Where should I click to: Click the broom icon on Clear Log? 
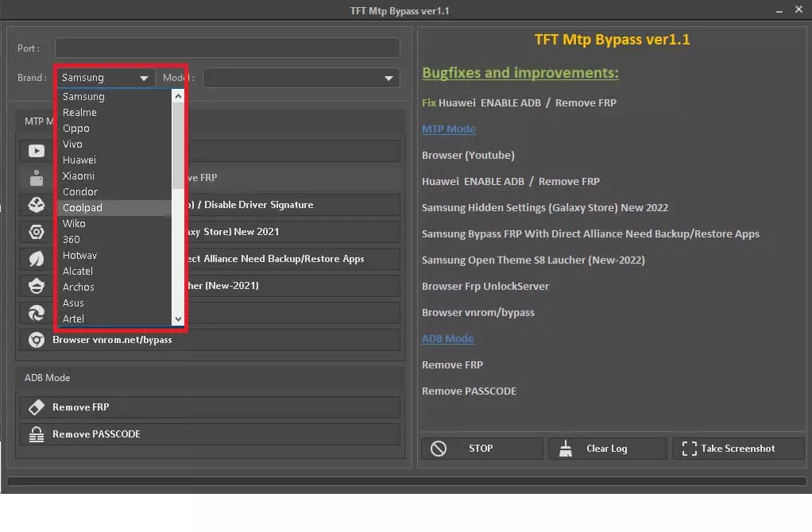(x=566, y=449)
